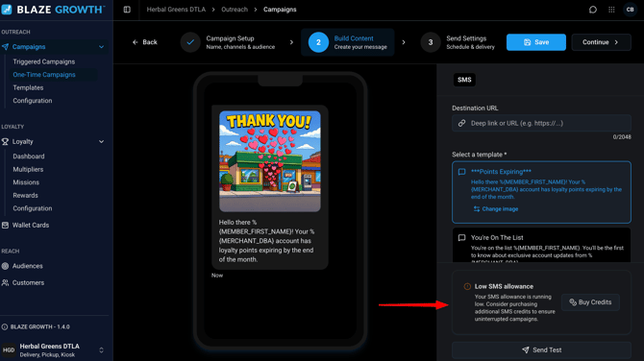Click the Campaigns paper plane icon
The width and height of the screenshot is (644, 361).
click(5, 47)
